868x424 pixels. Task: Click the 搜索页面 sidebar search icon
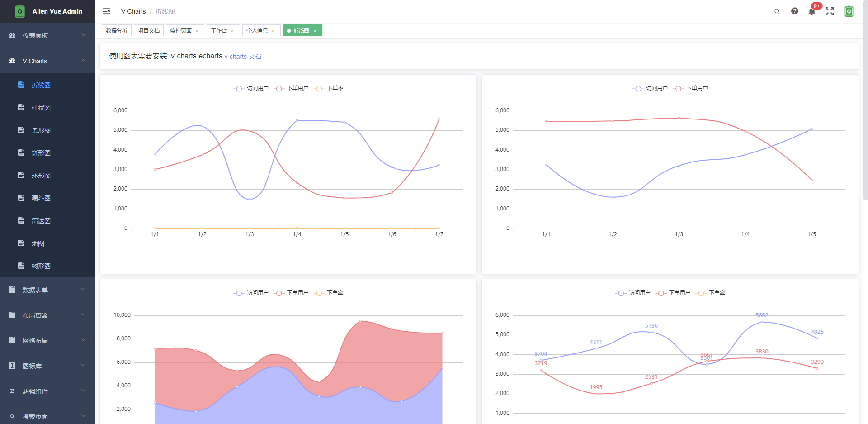12,416
